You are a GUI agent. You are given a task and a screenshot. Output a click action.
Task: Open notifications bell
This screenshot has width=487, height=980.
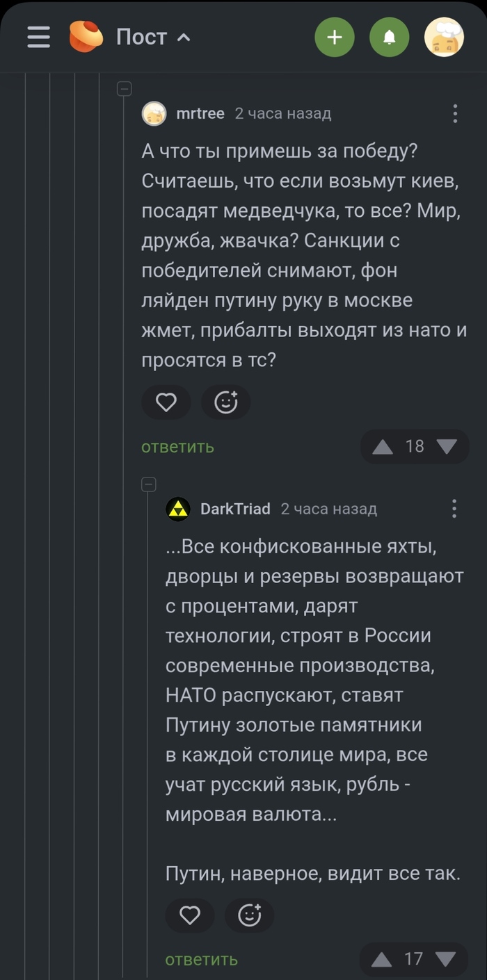[390, 37]
